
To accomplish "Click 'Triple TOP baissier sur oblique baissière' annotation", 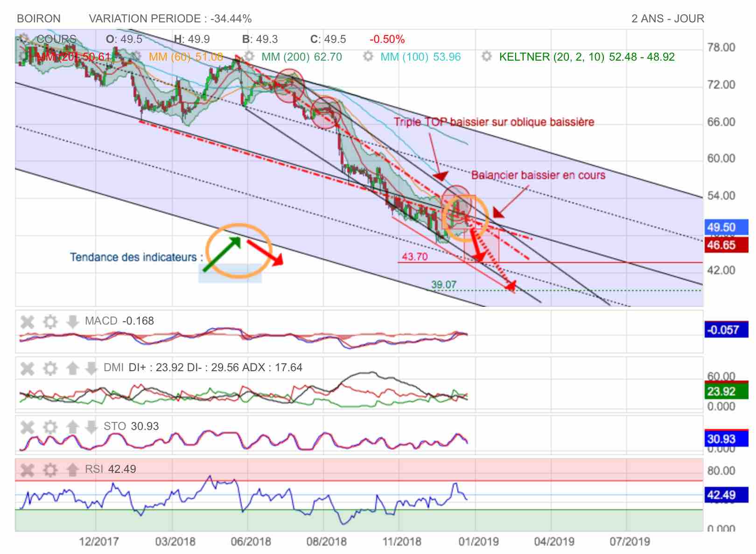I will coord(494,122).
